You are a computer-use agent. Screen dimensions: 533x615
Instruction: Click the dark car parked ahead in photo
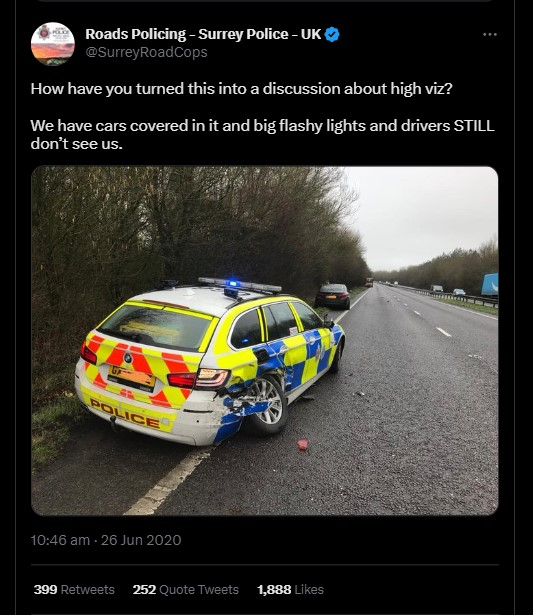point(332,296)
